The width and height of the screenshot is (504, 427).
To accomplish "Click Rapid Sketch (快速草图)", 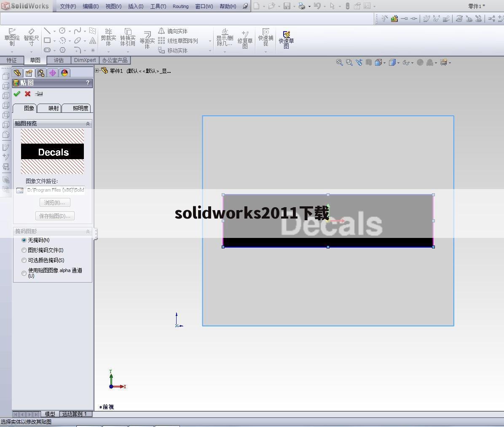I will tap(286, 40).
